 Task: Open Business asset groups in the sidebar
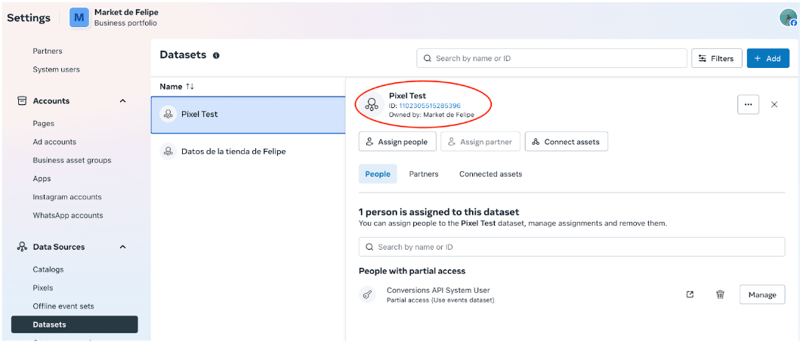pyautogui.click(x=72, y=160)
